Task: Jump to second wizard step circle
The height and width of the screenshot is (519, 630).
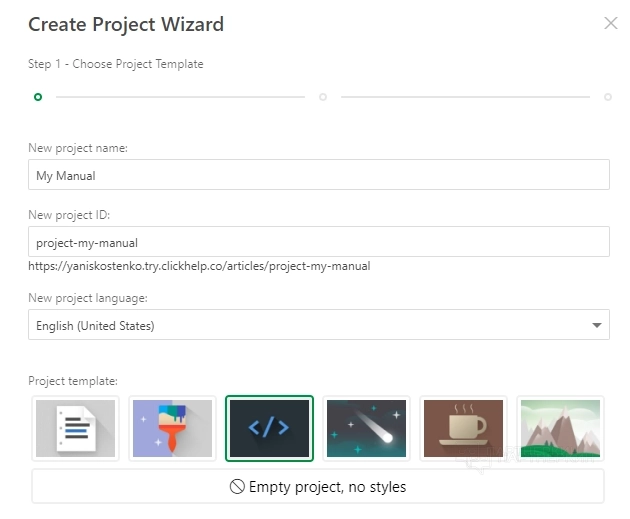Action: pos(323,97)
